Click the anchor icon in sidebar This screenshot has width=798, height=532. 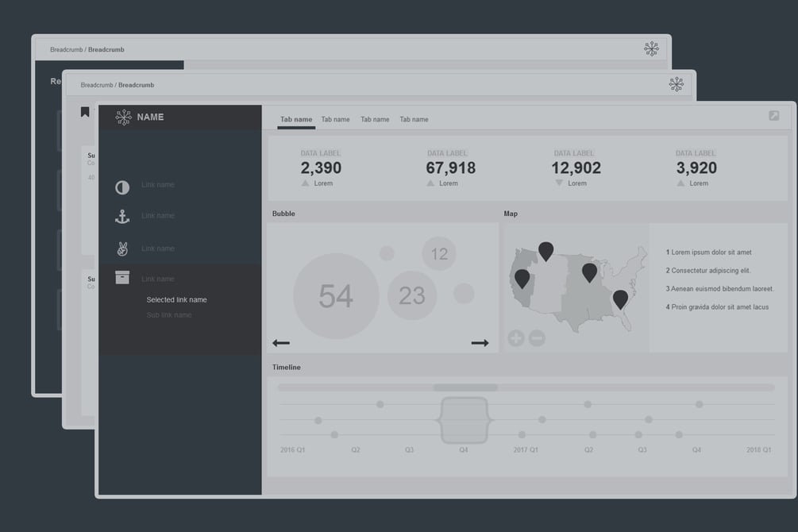122,217
